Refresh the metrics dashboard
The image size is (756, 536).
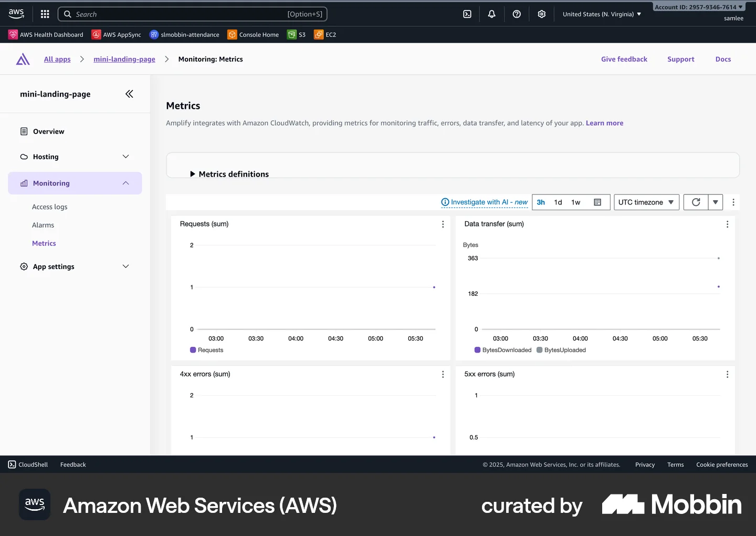point(696,202)
